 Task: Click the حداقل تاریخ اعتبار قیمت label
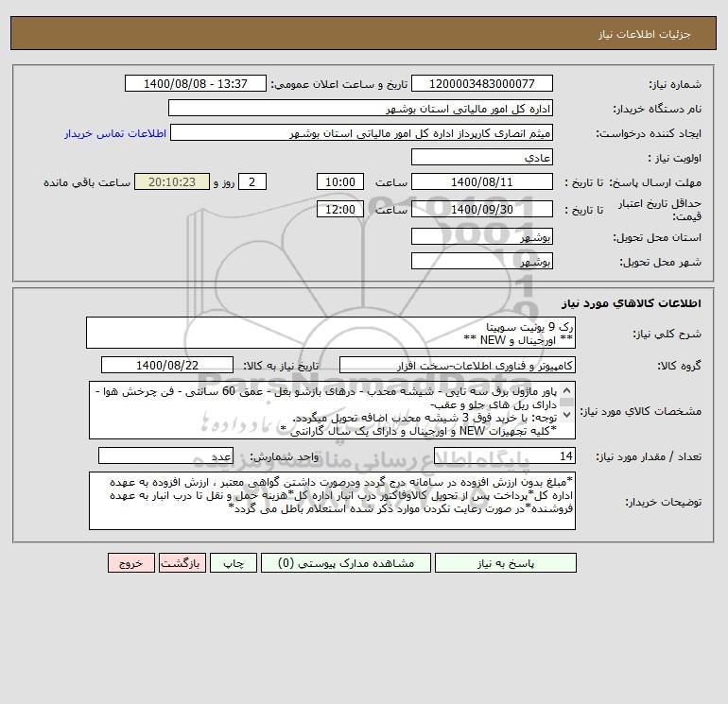pos(659,210)
